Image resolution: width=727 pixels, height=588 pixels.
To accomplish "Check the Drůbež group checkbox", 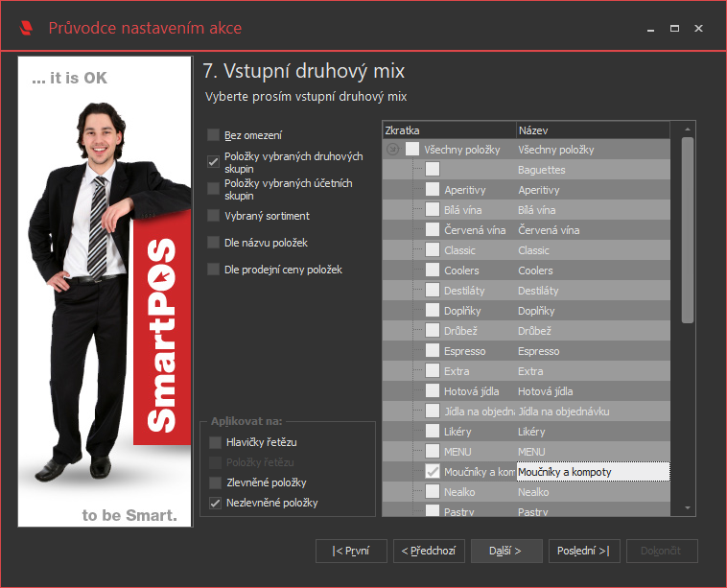I will coord(433,331).
